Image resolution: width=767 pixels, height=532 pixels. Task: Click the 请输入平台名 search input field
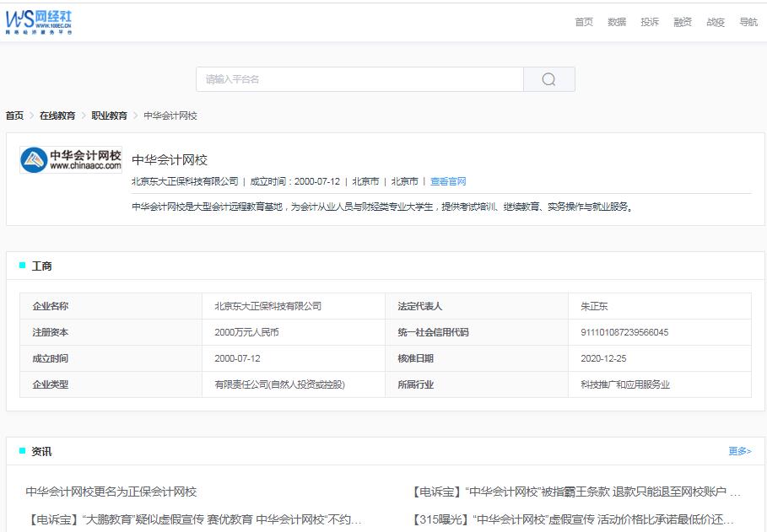point(354,78)
